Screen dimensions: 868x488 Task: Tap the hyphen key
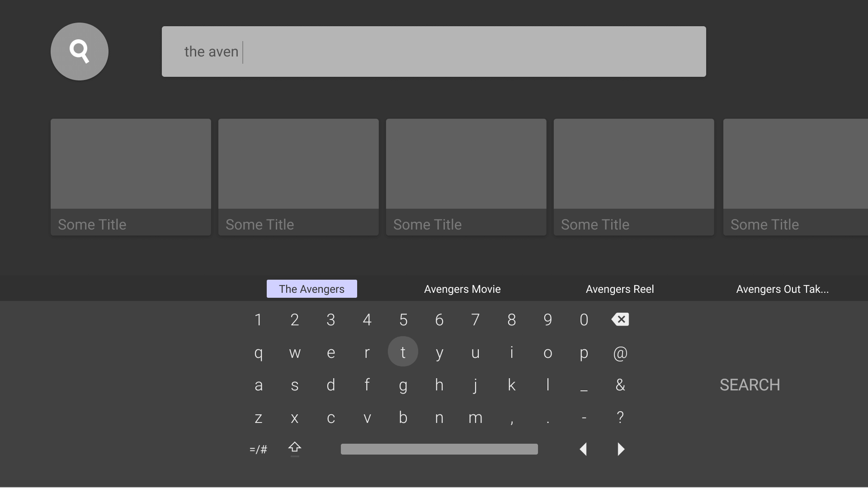584,418
